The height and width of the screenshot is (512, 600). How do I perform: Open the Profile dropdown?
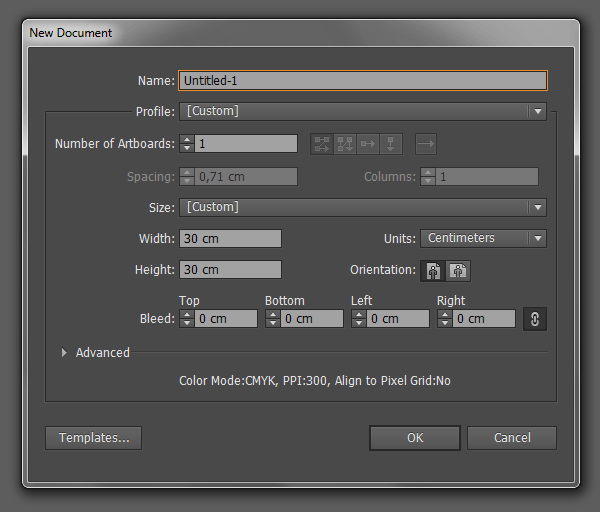pyautogui.click(x=363, y=111)
